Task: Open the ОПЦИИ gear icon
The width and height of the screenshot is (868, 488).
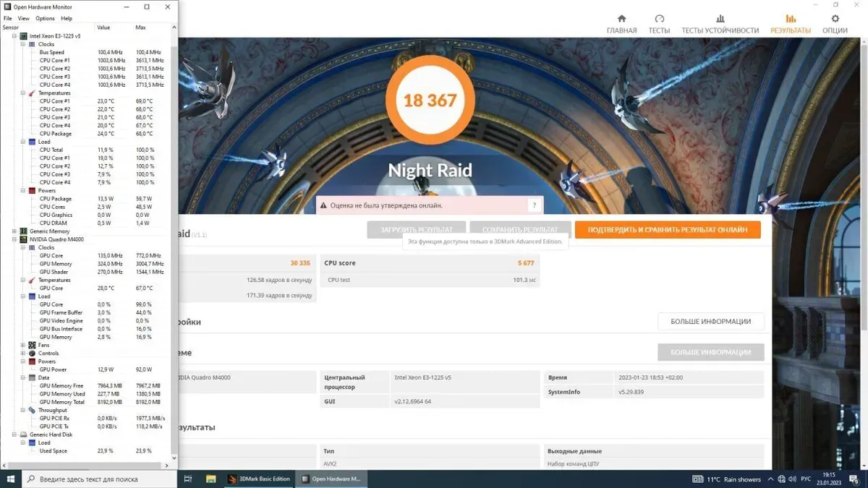Action: pyautogui.click(x=835, y=20)
